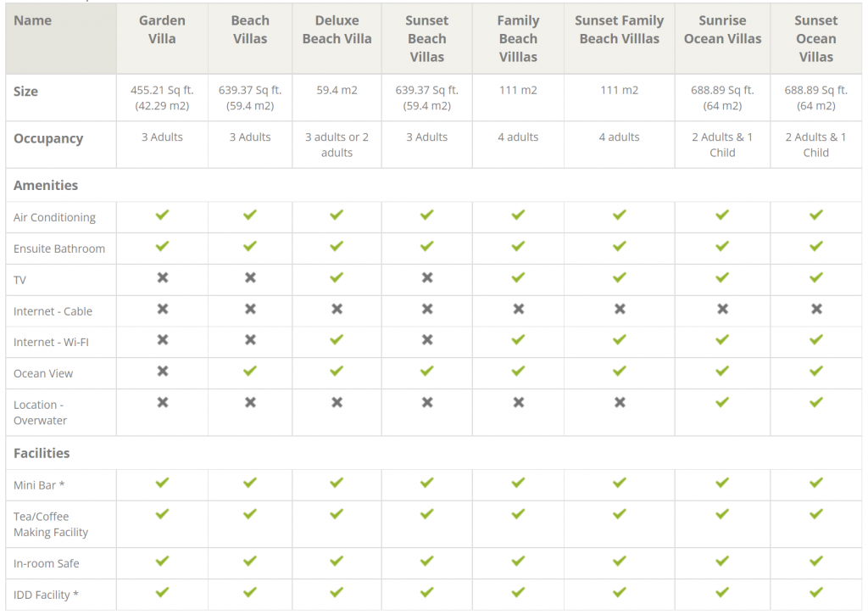Click Air Conditioning checkmark for Garden Villa

coord(162,215)
